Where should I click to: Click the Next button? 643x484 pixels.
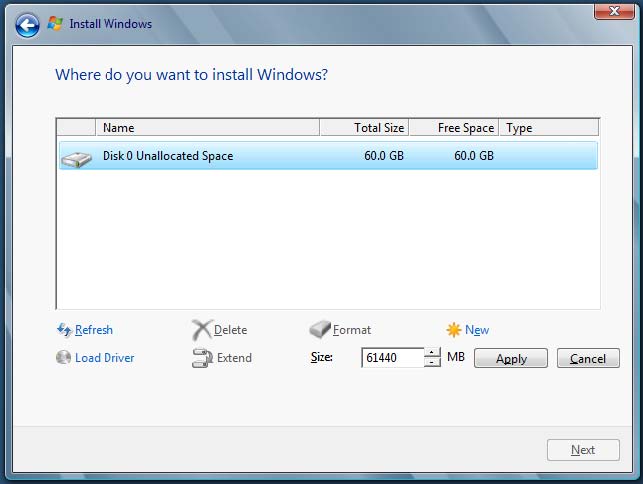click(583, 450)
